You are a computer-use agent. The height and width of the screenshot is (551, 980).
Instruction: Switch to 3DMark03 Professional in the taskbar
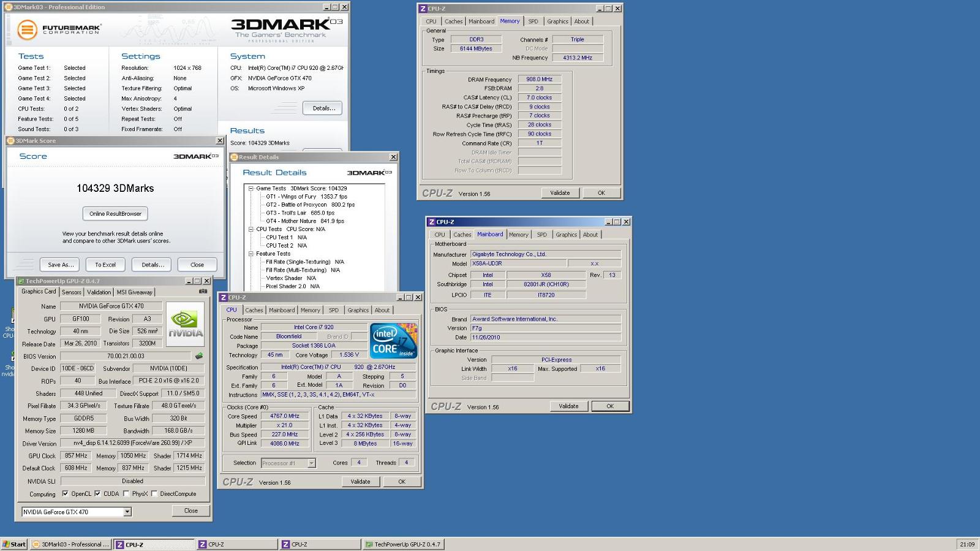(x=71, y=544)
